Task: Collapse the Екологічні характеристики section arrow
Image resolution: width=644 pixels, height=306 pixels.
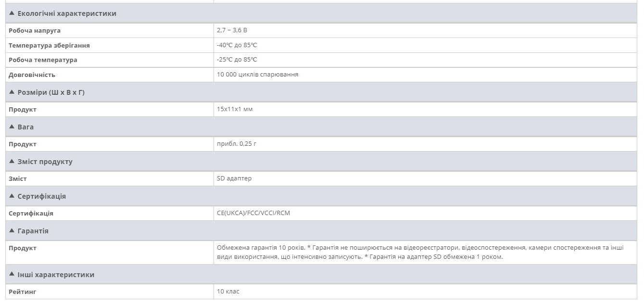Action: pyautogui.click(x=12, y=13)
